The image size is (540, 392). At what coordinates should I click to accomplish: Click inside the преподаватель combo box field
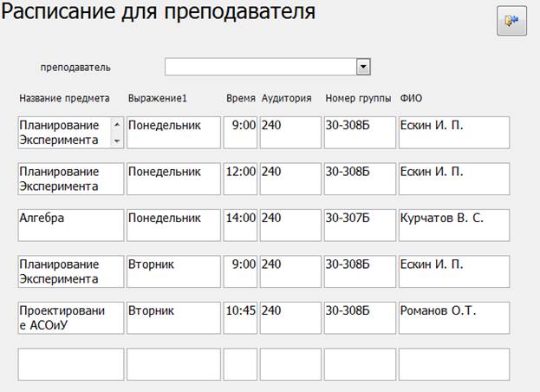(x=260, y=67)
